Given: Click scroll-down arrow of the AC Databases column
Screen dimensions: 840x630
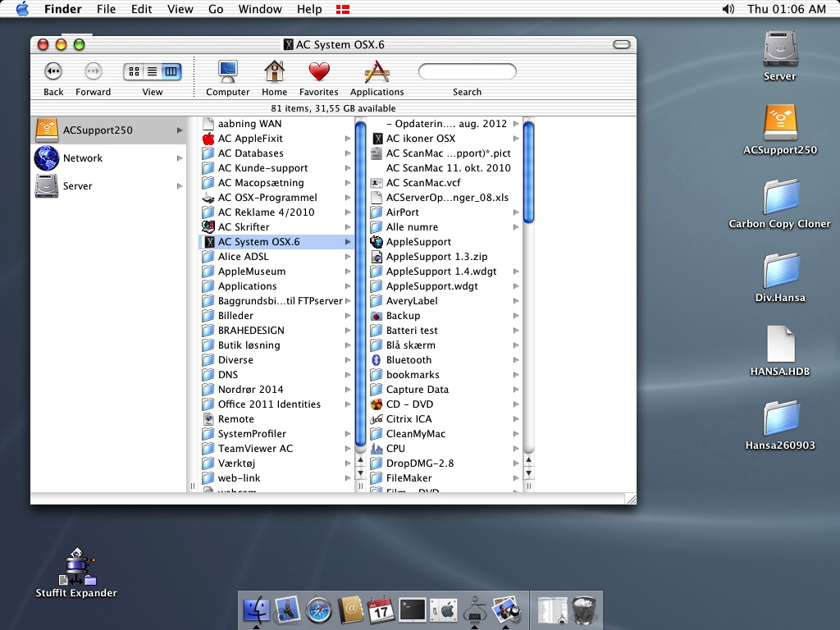Looking at the screenshot, I should 361,473.
